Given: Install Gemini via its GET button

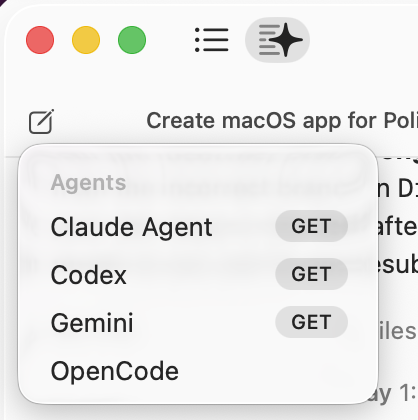Looking at the screenshot, I should point(311,322).
